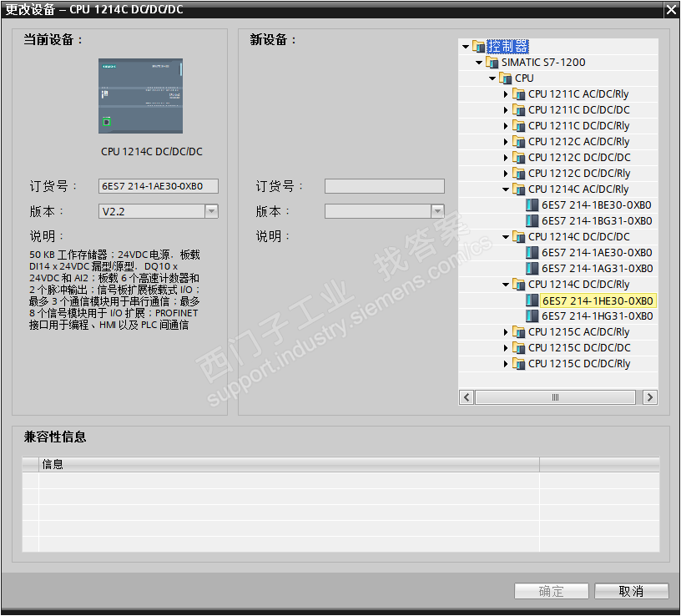Click the CPU 1212C DC/DC/Rly label
This screenshot has height=616, width=681.
point(579,174)
